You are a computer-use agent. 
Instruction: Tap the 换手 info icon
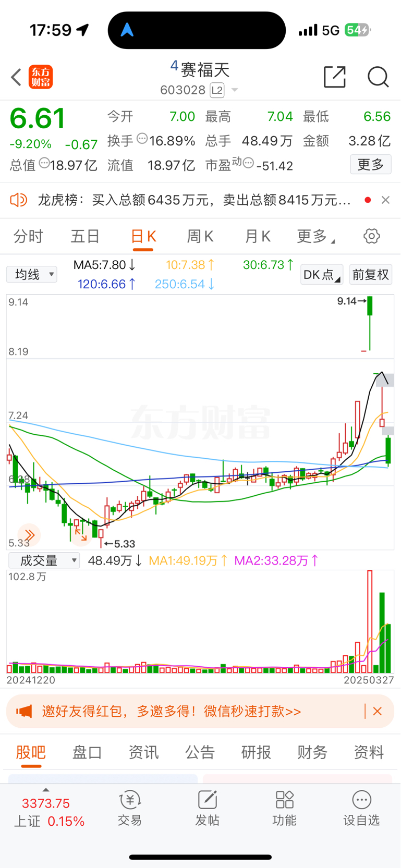point(142,139)
